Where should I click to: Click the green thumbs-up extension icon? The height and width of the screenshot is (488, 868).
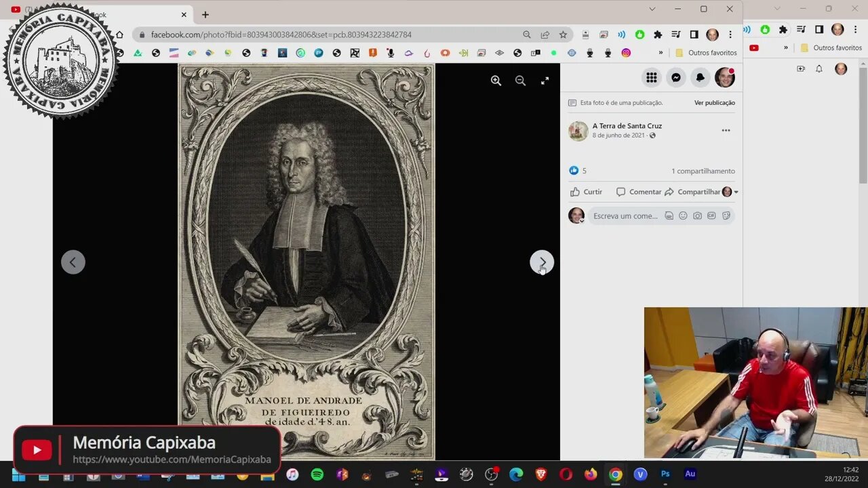639,35
